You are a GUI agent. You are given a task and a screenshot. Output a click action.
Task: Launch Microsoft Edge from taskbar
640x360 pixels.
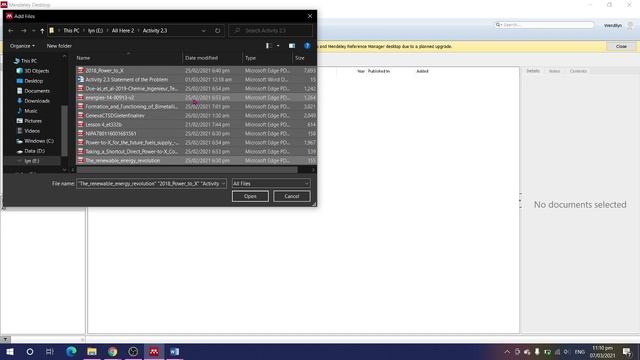pyautogui.click(x=71, y=351)
